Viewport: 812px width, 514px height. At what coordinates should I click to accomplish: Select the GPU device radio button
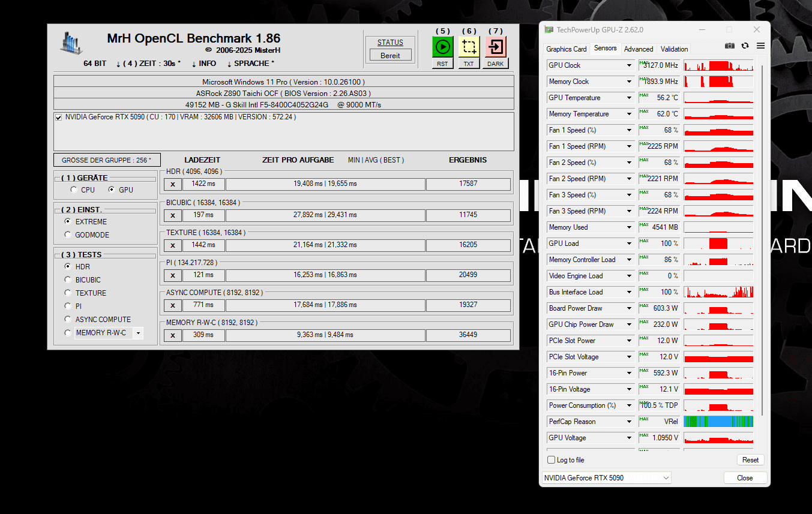[x=112, y=190]
